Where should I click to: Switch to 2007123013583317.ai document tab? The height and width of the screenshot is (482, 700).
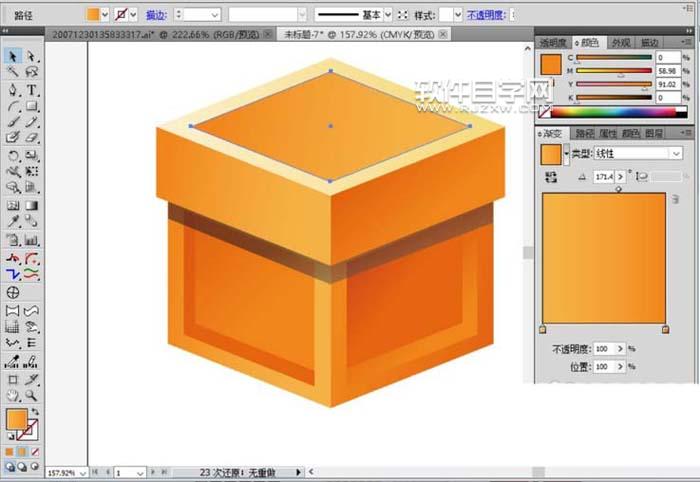pos(155,34)
